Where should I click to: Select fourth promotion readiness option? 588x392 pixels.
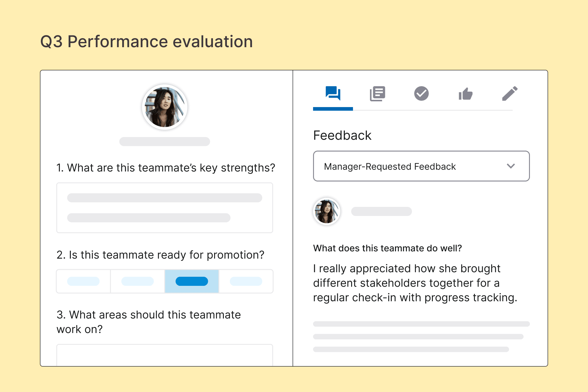[x=246, y=281]
